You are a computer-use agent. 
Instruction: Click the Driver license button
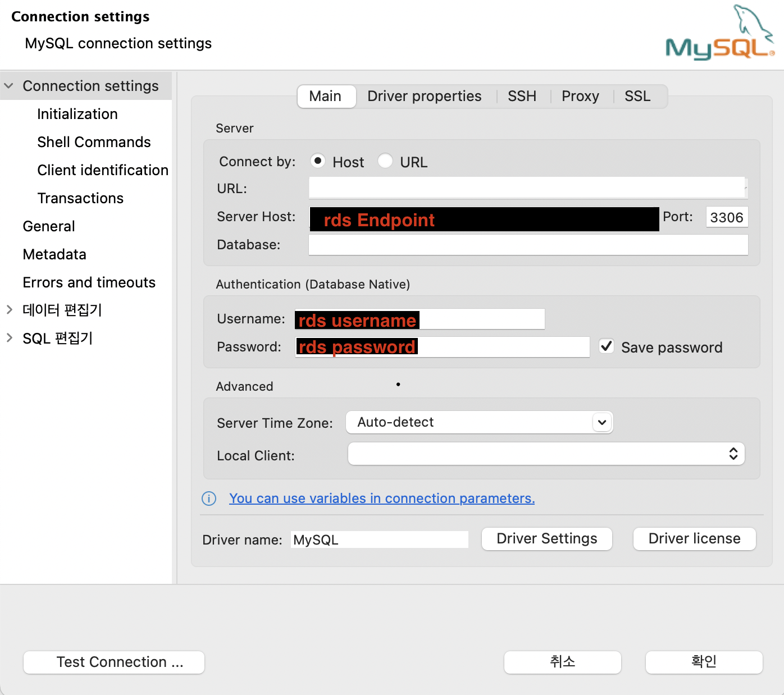695,539
